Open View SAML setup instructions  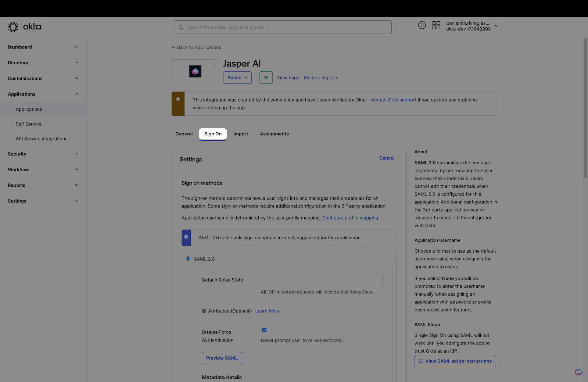click(x=455, y=361)
